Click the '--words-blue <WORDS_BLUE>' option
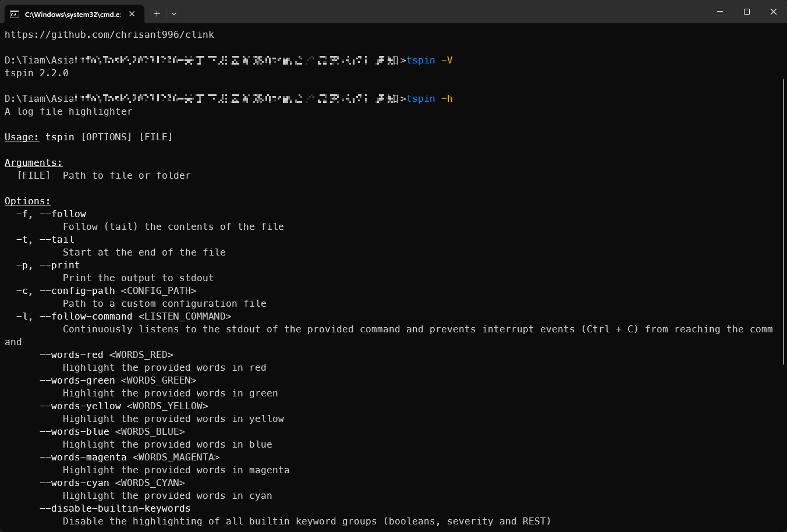 [112, 431]
